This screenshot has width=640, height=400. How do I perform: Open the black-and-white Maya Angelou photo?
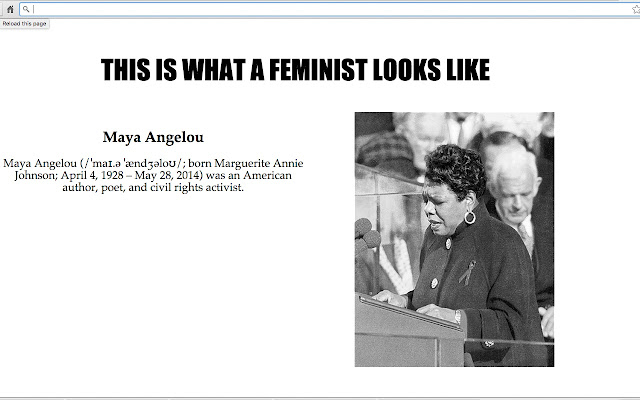(x=454, y=239)
